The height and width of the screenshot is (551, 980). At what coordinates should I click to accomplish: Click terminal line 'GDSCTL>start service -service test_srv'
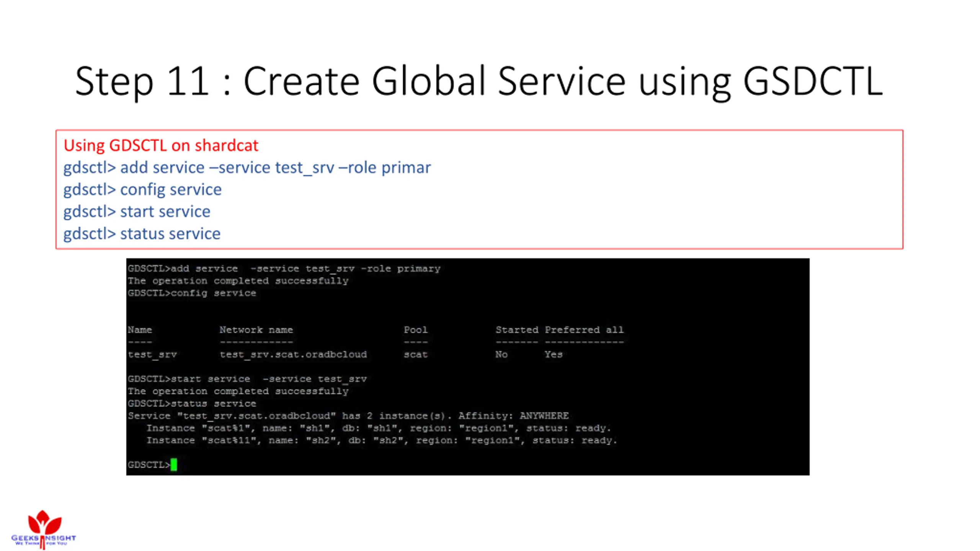pos(247,379)
